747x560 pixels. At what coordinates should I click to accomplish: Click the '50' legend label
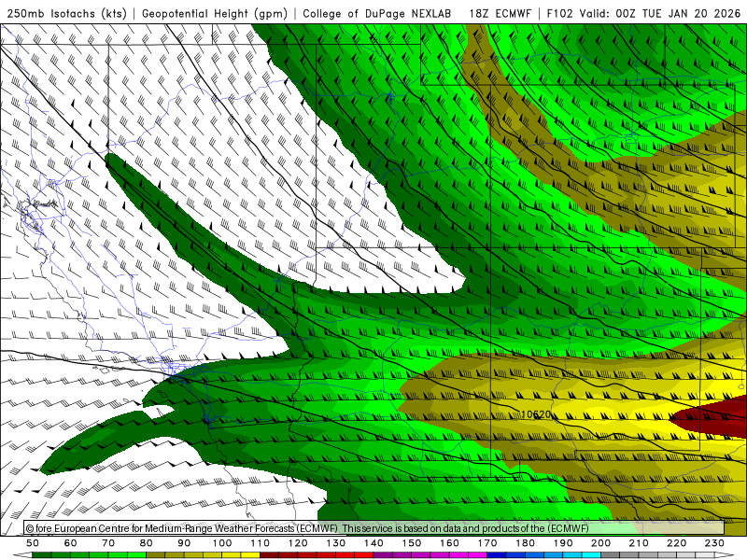tap(33, 543)
